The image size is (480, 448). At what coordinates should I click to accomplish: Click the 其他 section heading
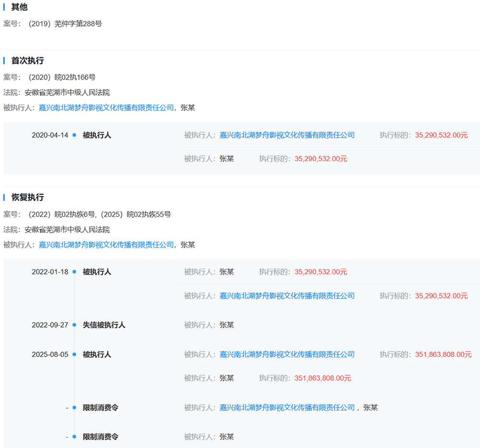click(19, 8)
